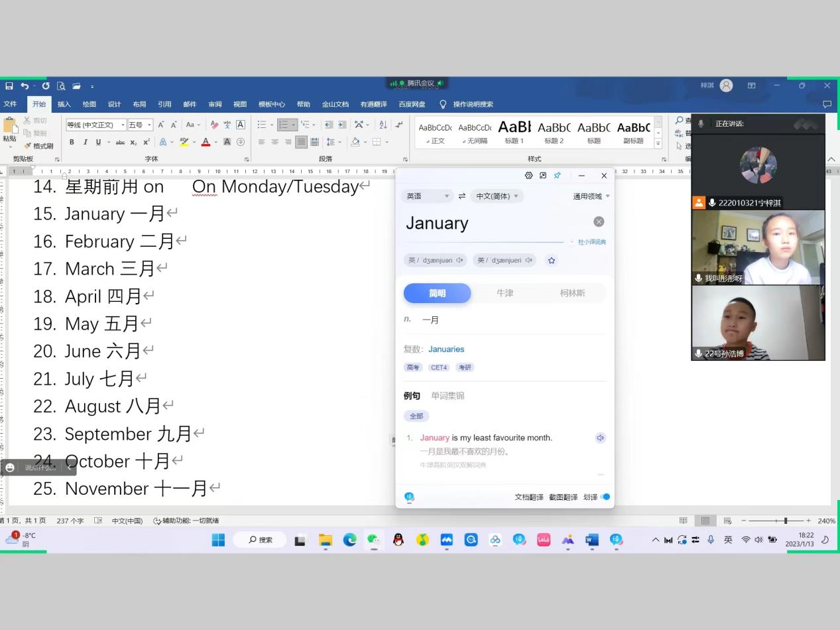Apply center alignment to the paragraph

[274, 142]
